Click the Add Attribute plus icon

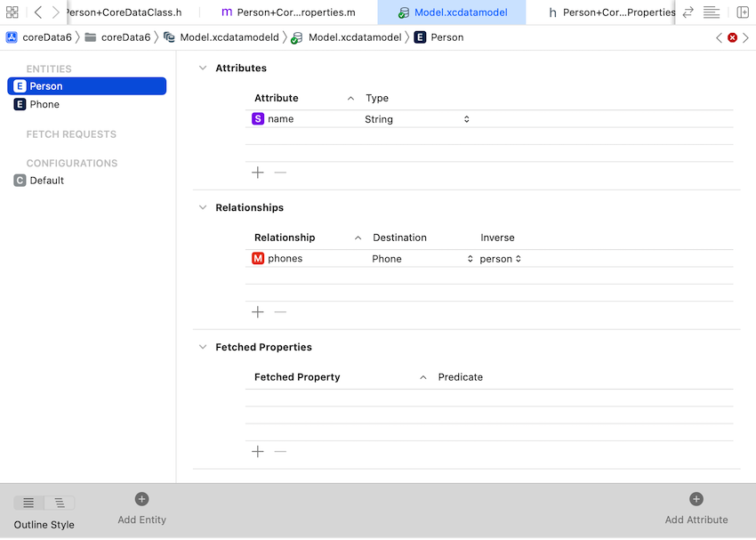(x=696, y=500)
